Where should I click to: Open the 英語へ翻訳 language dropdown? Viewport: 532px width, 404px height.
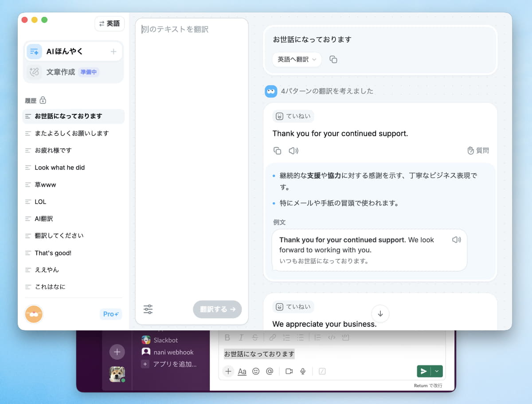pyautogui.click(x=296, y=59)
